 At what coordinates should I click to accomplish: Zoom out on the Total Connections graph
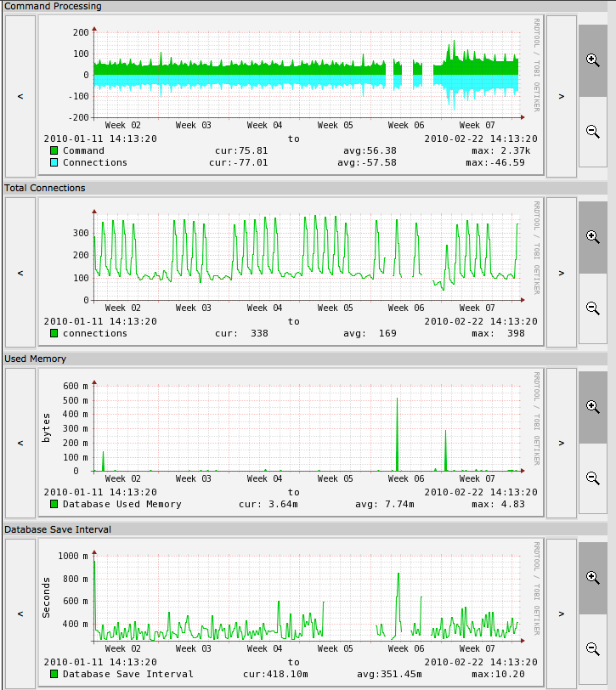coord(593,308)
